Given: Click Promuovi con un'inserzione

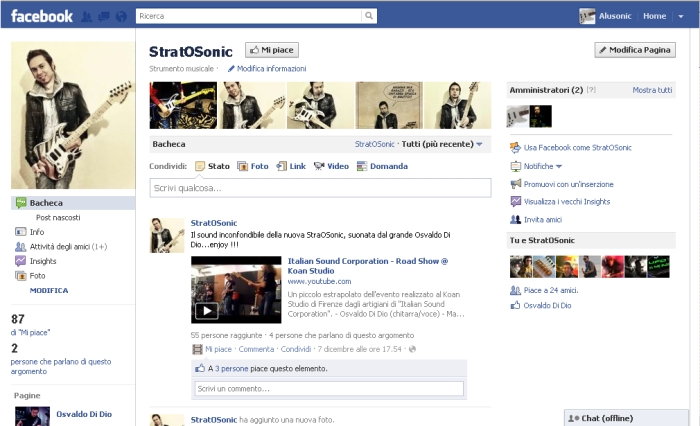Looking at the screenshot, I should [568, 184].
